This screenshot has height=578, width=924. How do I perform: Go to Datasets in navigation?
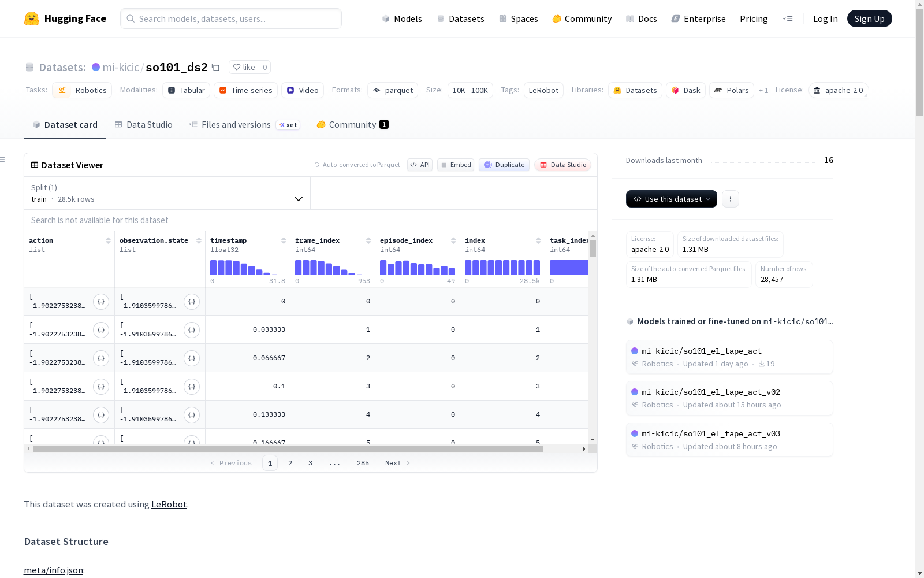click(x=460, y=18)
